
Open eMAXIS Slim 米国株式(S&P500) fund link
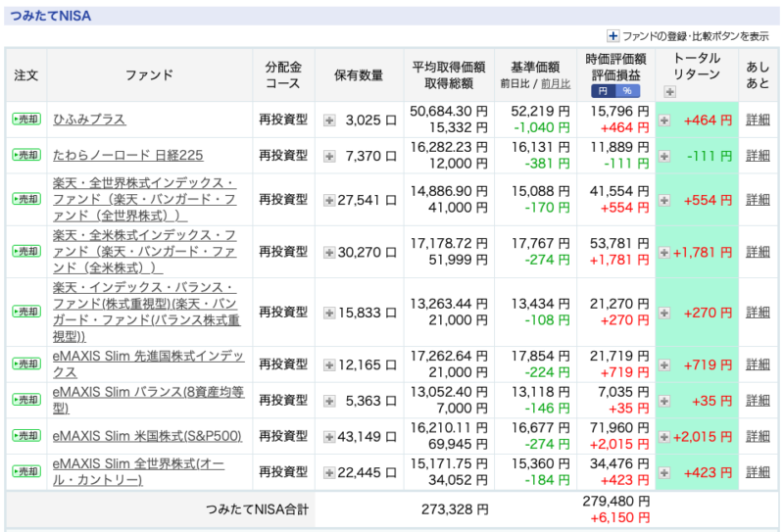click(x=147, y=436)
